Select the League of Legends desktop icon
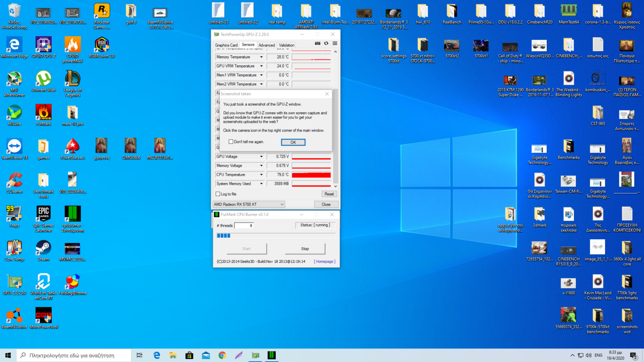 coord(72,84)
